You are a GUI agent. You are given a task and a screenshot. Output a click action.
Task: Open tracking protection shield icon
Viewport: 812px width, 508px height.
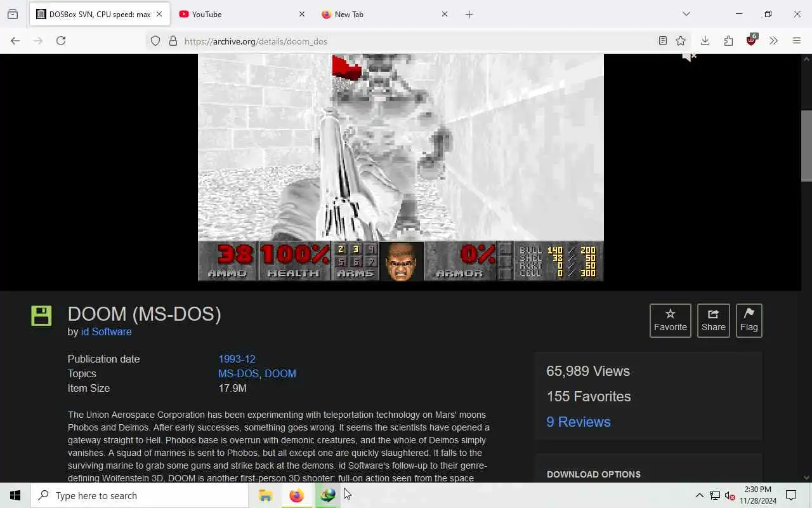tap(155, 41)
